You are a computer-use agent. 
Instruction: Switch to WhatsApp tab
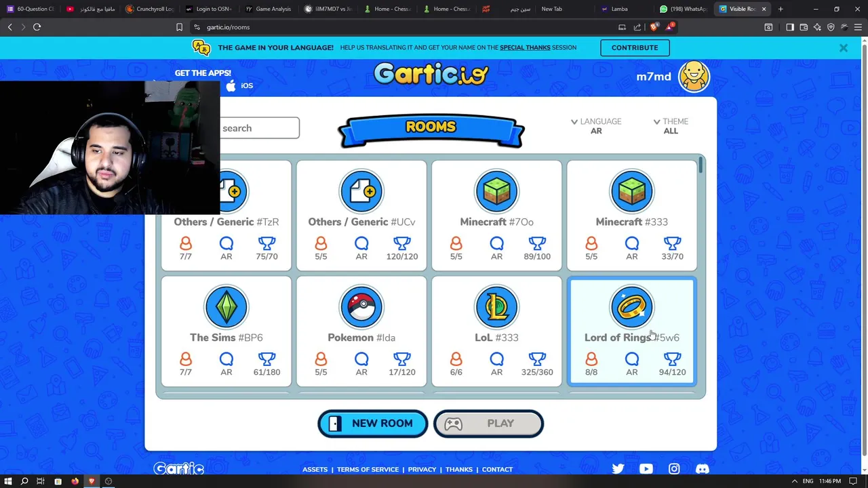coord(684,9)
